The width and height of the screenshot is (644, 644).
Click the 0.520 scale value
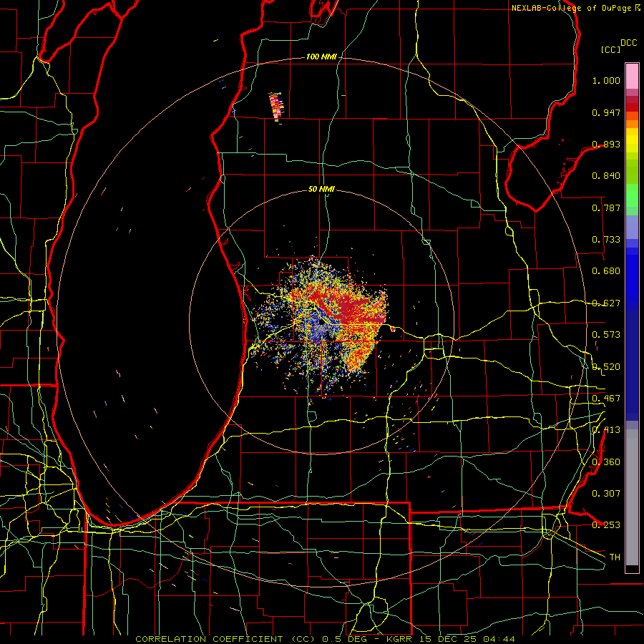click(606, 366)
